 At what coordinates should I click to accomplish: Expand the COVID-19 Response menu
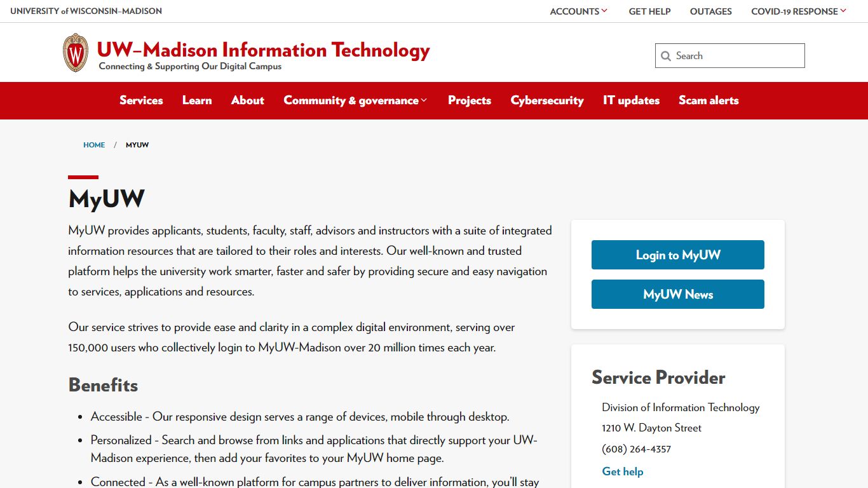[x=797, y=11]
